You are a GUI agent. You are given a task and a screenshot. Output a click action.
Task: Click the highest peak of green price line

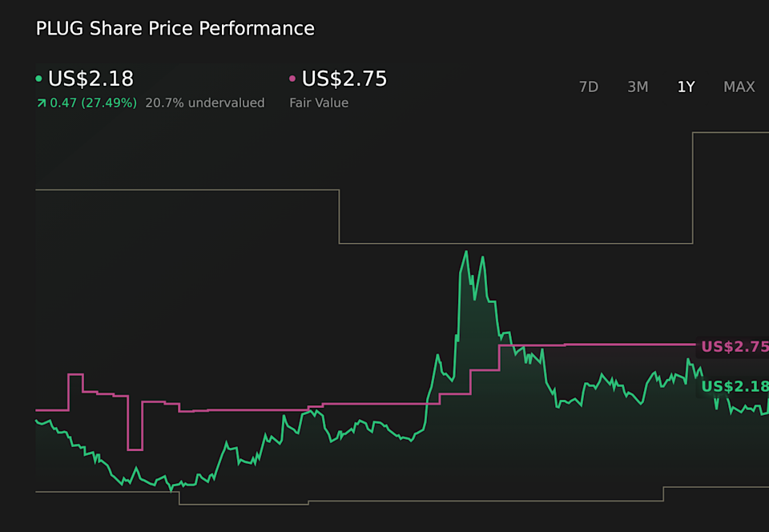pyautogui.click(x=465, y=252)
